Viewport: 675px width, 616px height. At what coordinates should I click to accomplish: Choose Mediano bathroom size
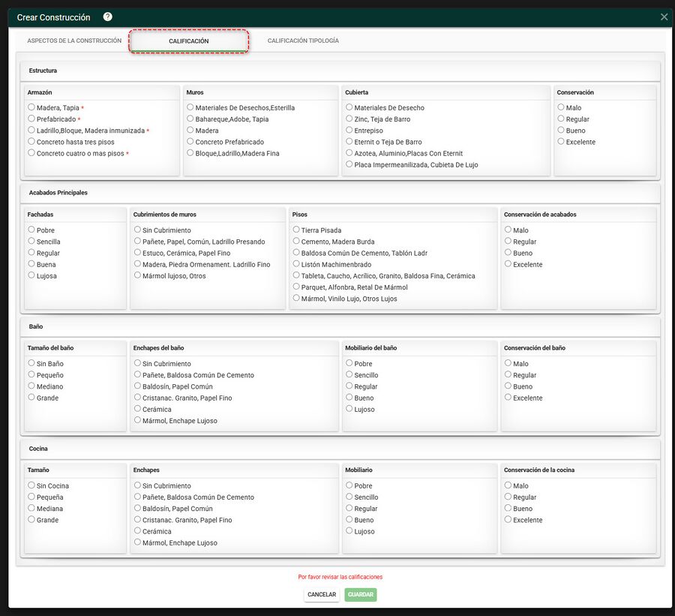coord(31,386)
